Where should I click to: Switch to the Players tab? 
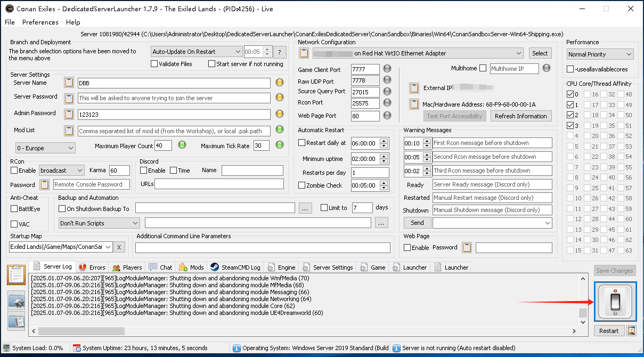(127, 267)
